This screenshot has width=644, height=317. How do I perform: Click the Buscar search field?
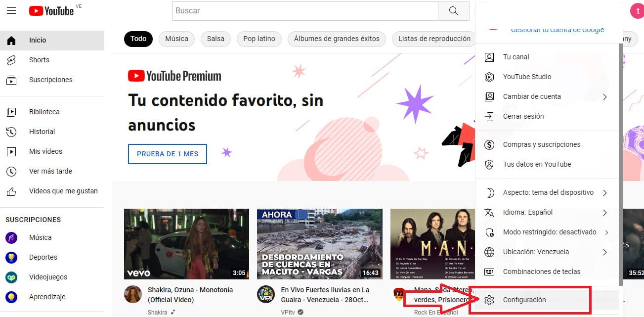[305, 11]
